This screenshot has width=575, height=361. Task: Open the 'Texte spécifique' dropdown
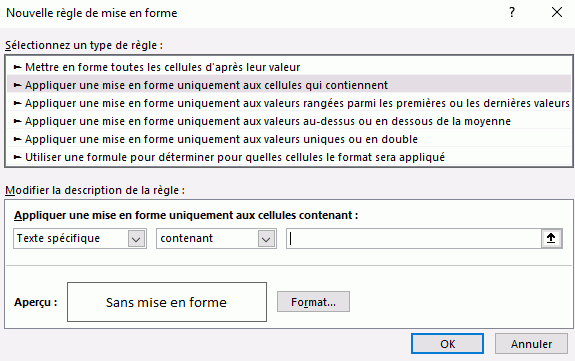(x=80, y=238)
